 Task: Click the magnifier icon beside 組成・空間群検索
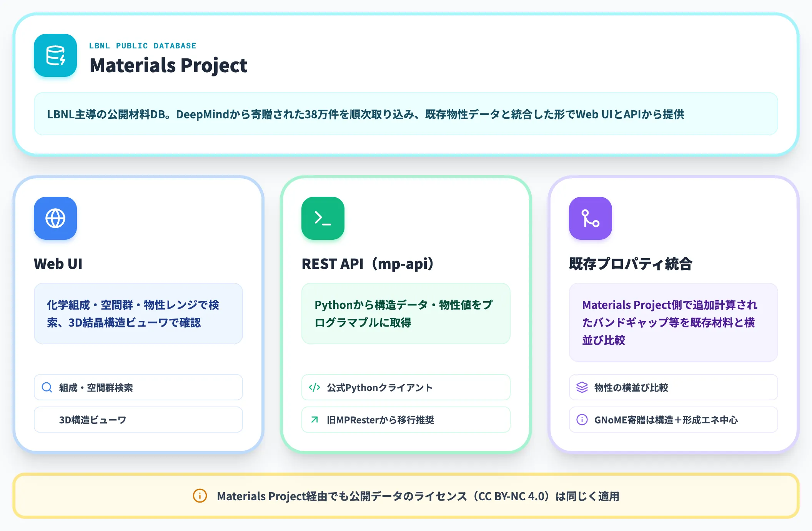point(47,387)
